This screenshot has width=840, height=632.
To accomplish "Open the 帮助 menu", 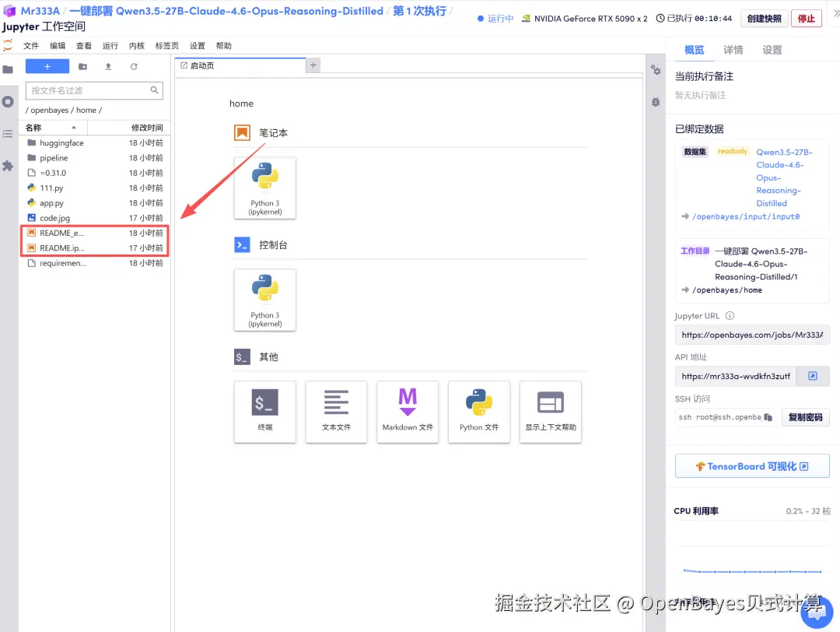I will 224,46.
